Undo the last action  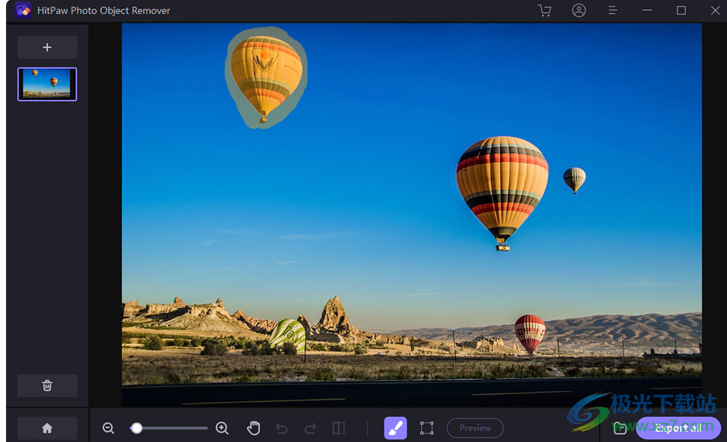click(x=281, y=428)
